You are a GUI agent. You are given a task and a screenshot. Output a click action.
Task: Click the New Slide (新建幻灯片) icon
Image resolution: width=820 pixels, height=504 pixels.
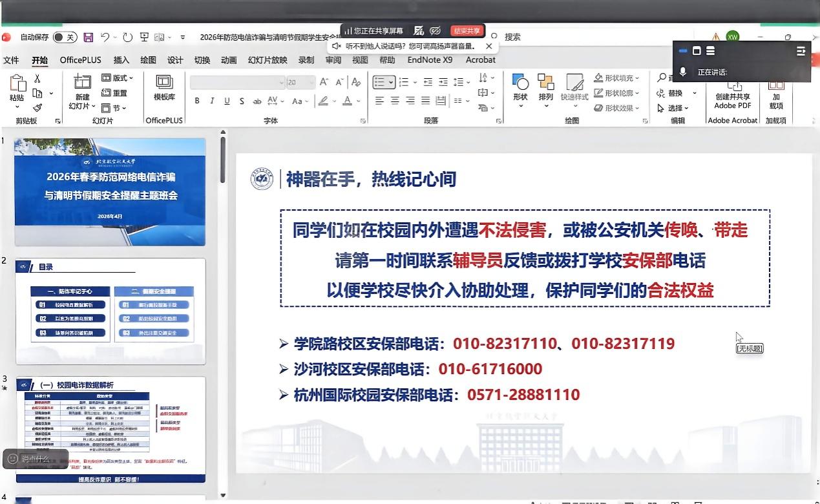82,81
